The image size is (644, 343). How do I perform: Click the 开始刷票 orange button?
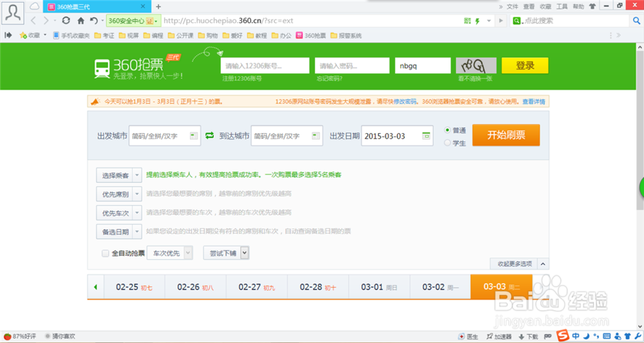[506, 135]
